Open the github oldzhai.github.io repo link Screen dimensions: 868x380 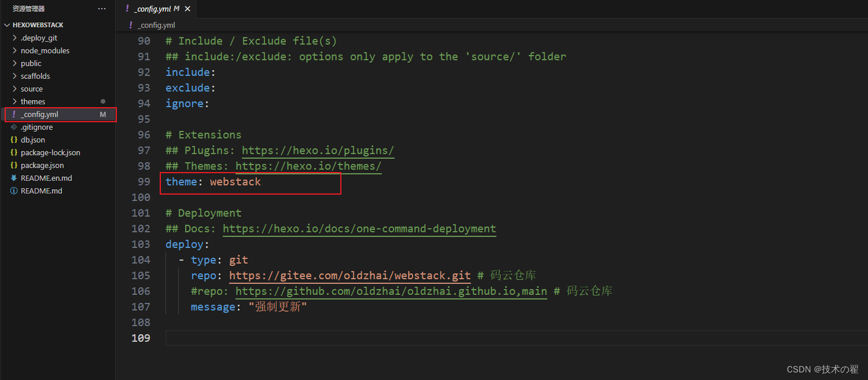point(391,291)
